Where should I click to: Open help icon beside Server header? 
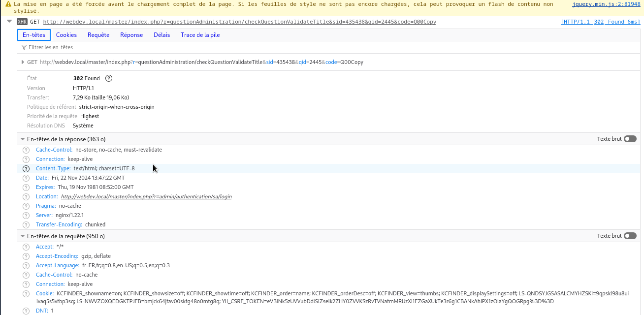point(26,215)
